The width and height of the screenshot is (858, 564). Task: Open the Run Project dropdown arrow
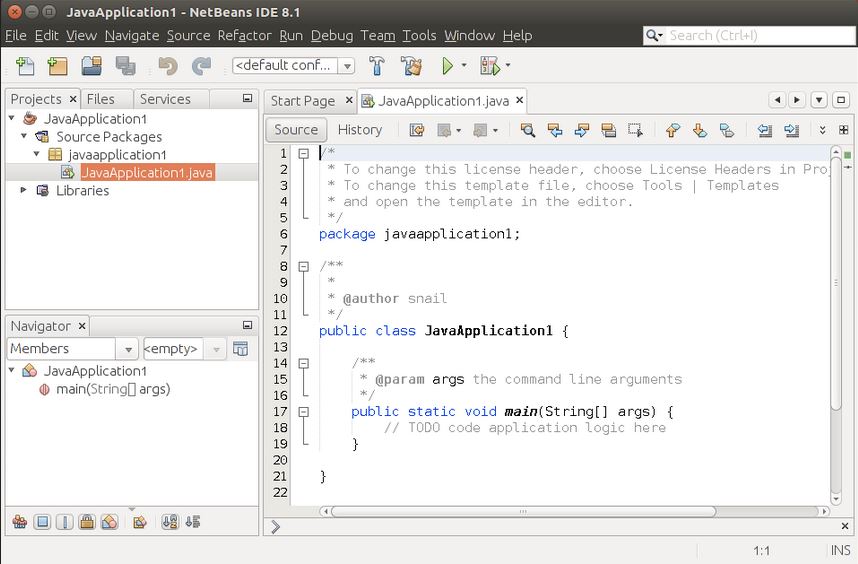tap(464, 66)
